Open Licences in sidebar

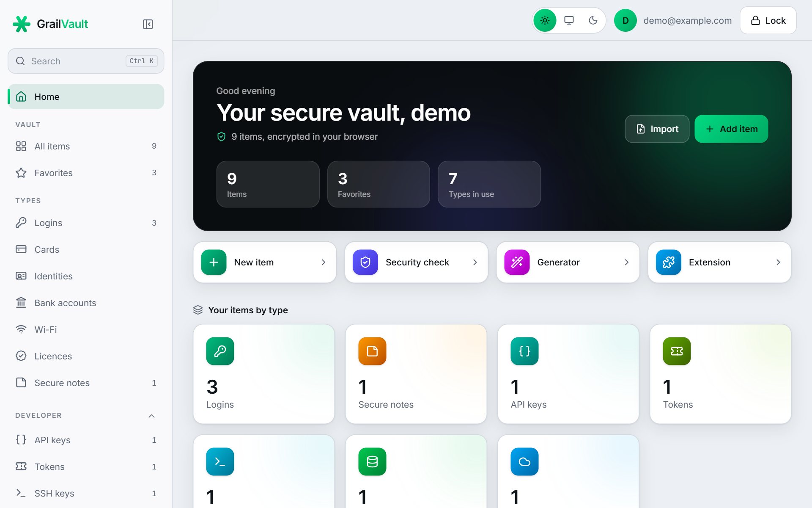click(86, 356)
